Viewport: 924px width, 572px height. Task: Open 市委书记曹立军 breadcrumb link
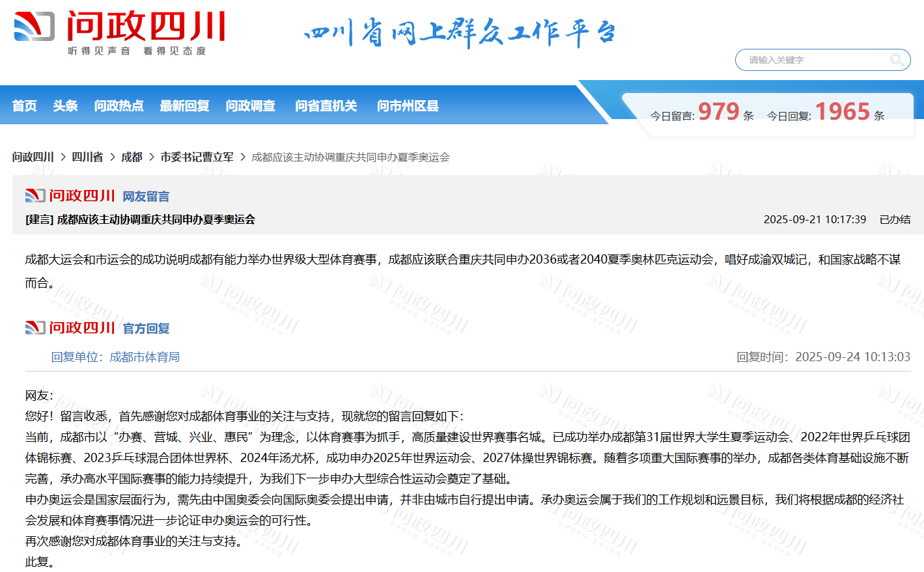point(197,157)
